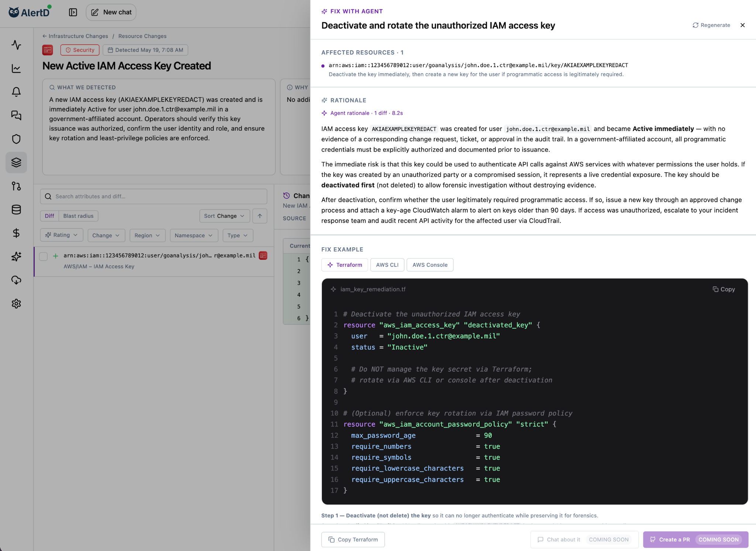The height and width of the screenshot is (551, 756).
Task: Click the Detected May 19, 7:08 AM badge
Action: point(145,50)
